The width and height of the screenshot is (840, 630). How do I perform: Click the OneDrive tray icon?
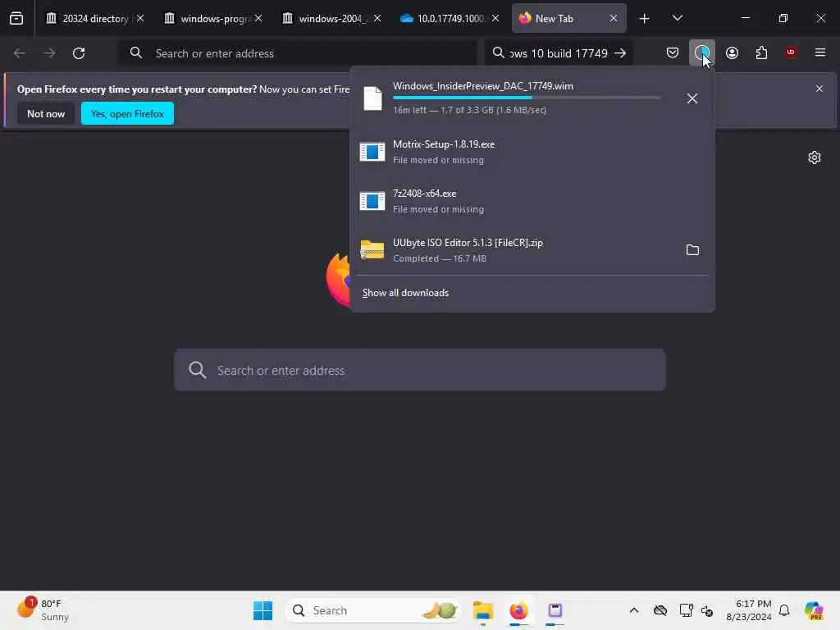tap(660, 610)
